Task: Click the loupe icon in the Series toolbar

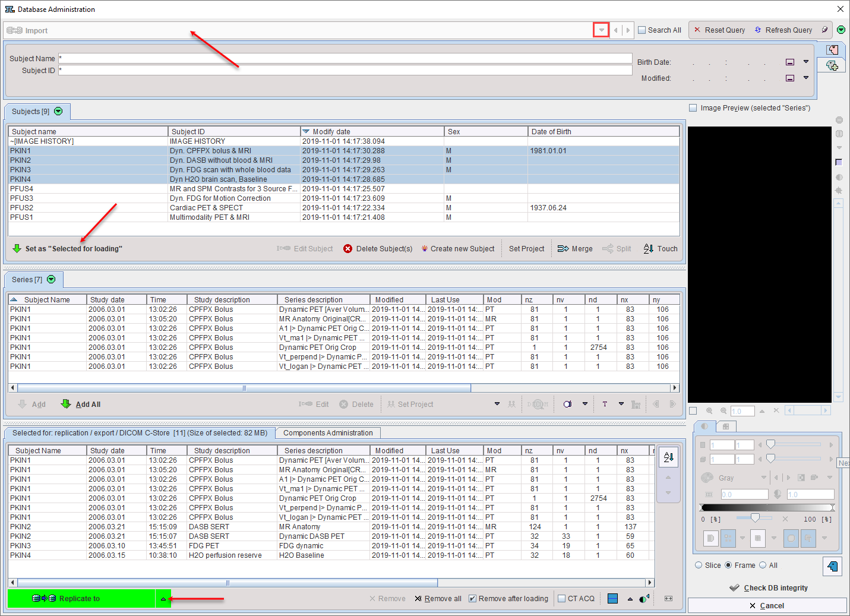Action: [x=567, y=404]
